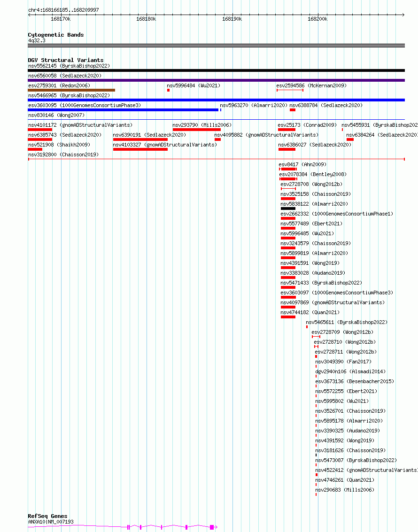The image size is (418, 532).
Task: Select the esv8417 (Ahn2009) variant
Action: point(302,164)
